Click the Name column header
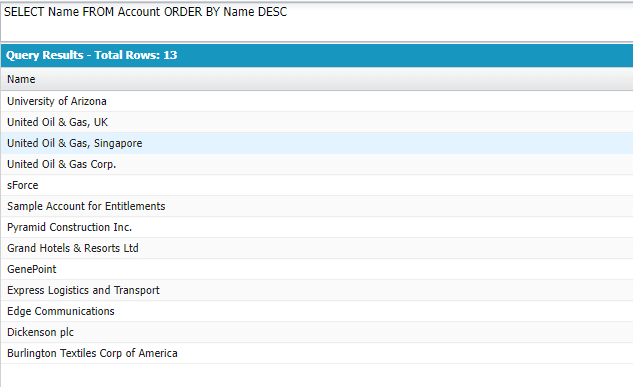The image size is (633, 387). [21, 79]
